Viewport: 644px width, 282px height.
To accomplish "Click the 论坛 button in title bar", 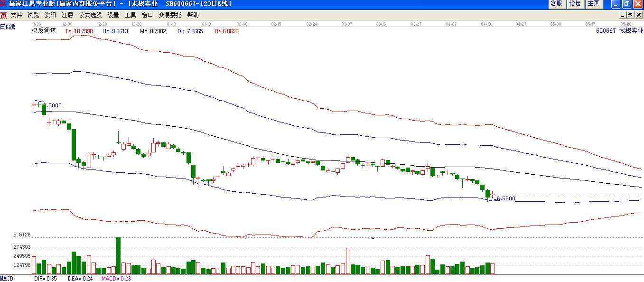I will point(575,4).
